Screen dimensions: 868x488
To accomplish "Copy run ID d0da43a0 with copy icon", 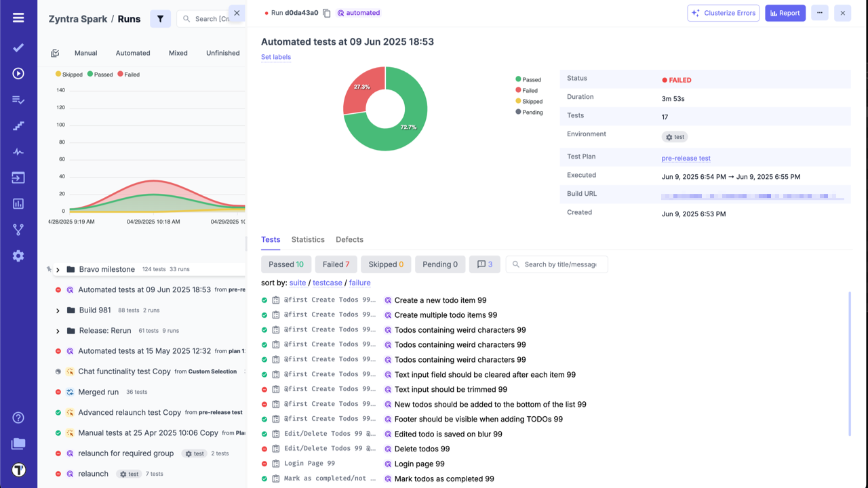I will pyautogui.click(x=327, y=13).
